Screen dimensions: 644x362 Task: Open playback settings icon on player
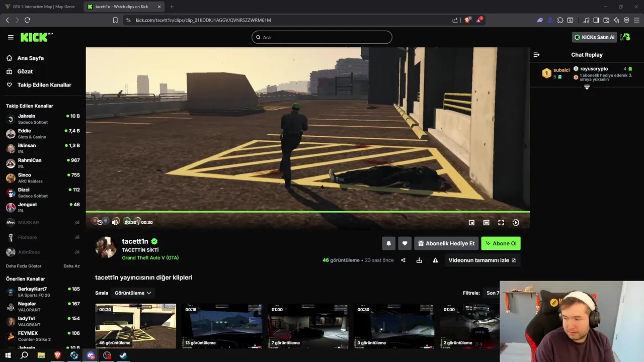coord(516,222)
